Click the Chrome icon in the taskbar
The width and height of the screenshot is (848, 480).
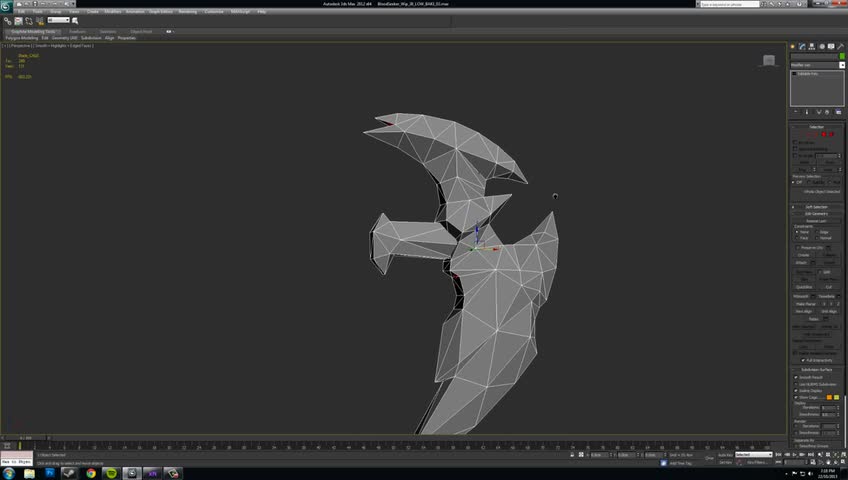[91, 474]
